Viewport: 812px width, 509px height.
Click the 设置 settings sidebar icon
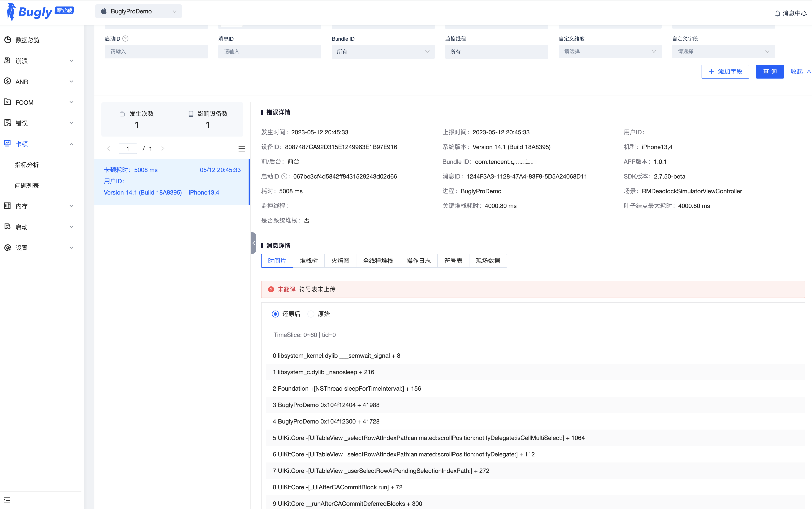coord(8,248)
